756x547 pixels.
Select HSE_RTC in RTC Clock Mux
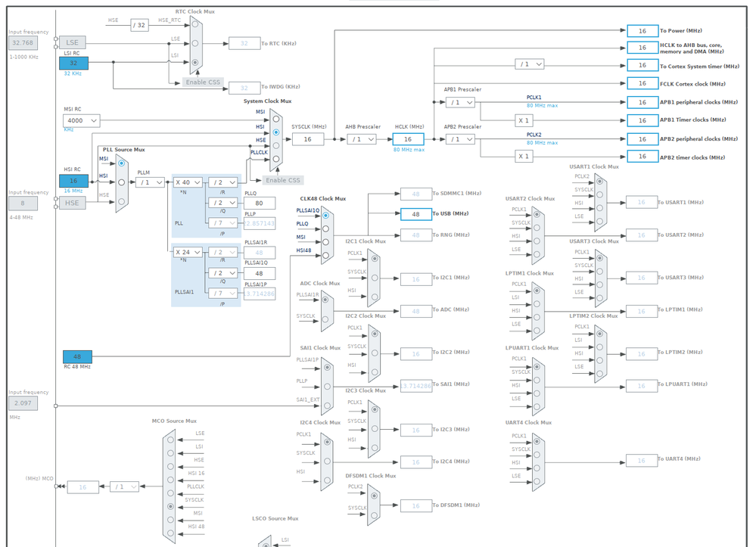coord(194,24)
